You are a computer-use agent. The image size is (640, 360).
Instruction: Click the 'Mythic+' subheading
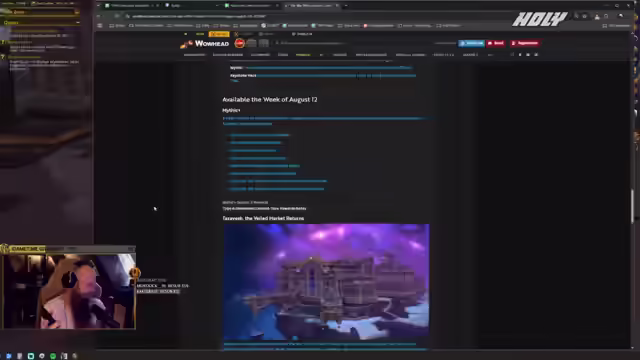[231, 110]
